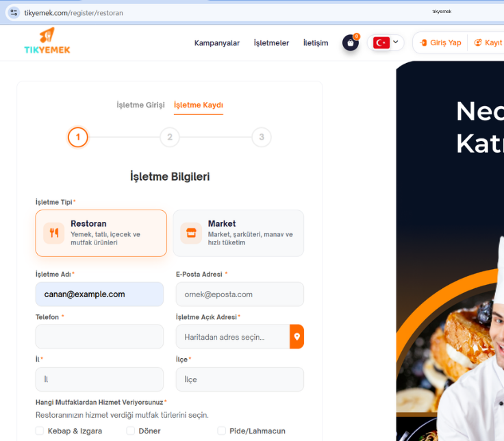Image resolution: width=504 pixels, height=441 pixels.
Task: Click the map pin address picker button
Action: coord(297,336)
